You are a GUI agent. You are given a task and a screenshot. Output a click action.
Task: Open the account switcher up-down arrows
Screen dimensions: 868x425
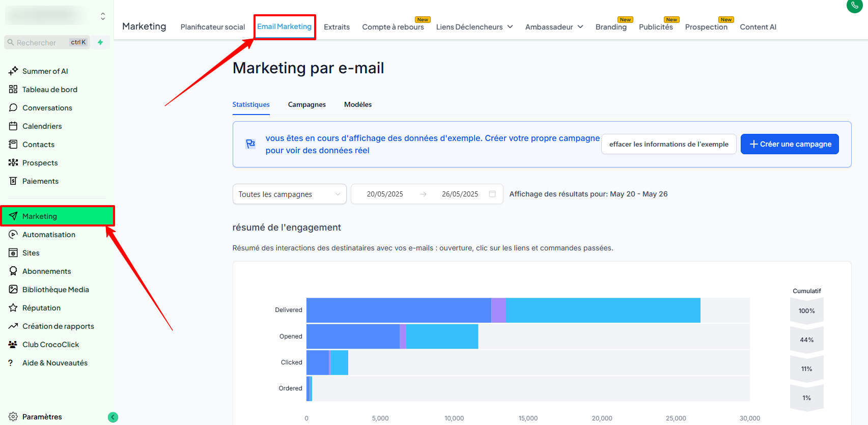[x=103, y=16]
